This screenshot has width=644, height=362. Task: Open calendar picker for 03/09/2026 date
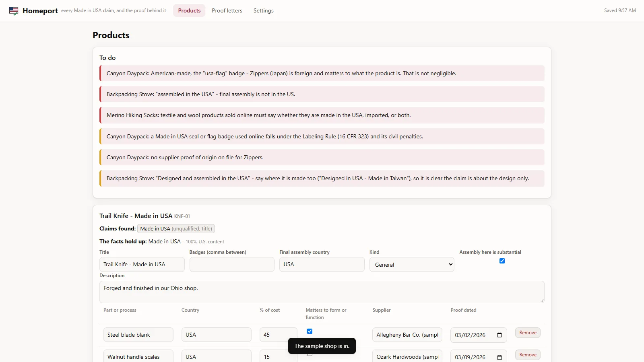tap(500, 357)
